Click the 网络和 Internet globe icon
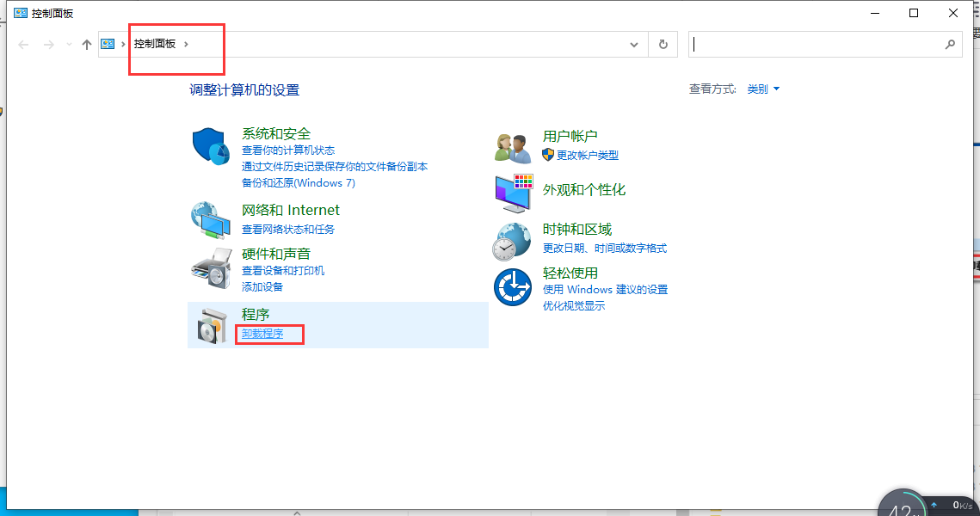The image size is (980, 516). click(211, 218)
